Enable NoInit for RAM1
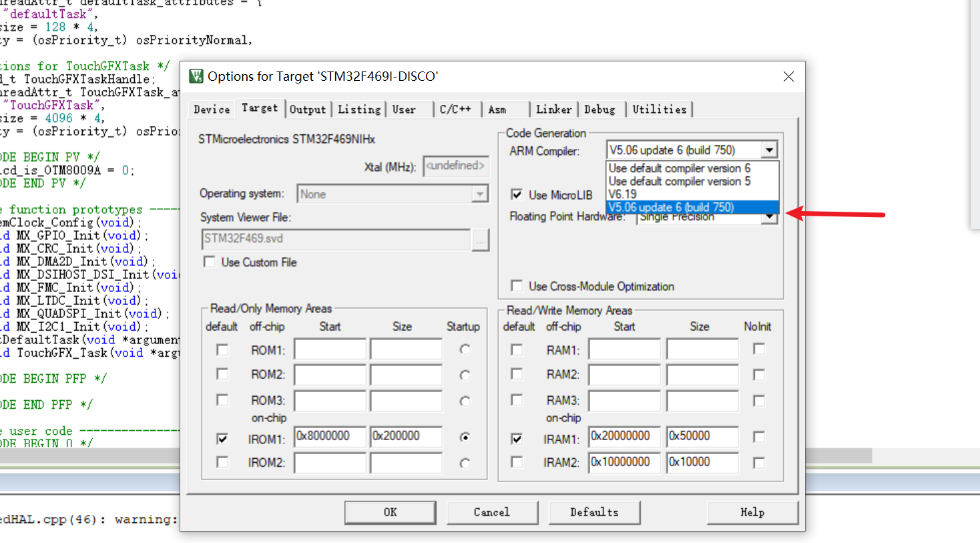 tap(759, 349)
